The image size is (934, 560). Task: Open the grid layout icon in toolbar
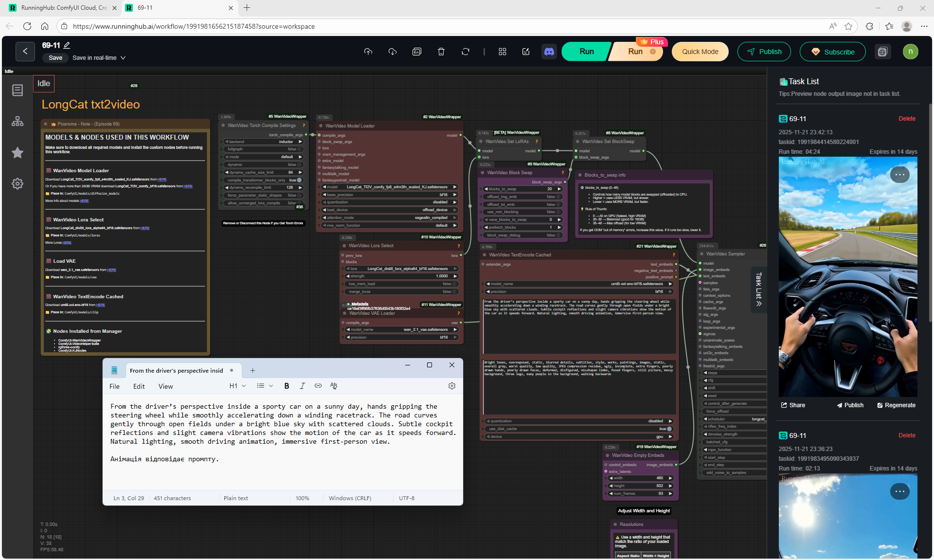tap(503, 52)
